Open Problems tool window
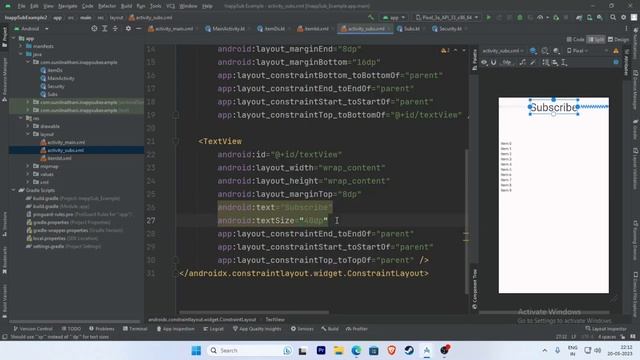Screen dimensions: 640x360 (x=102, y=329)
